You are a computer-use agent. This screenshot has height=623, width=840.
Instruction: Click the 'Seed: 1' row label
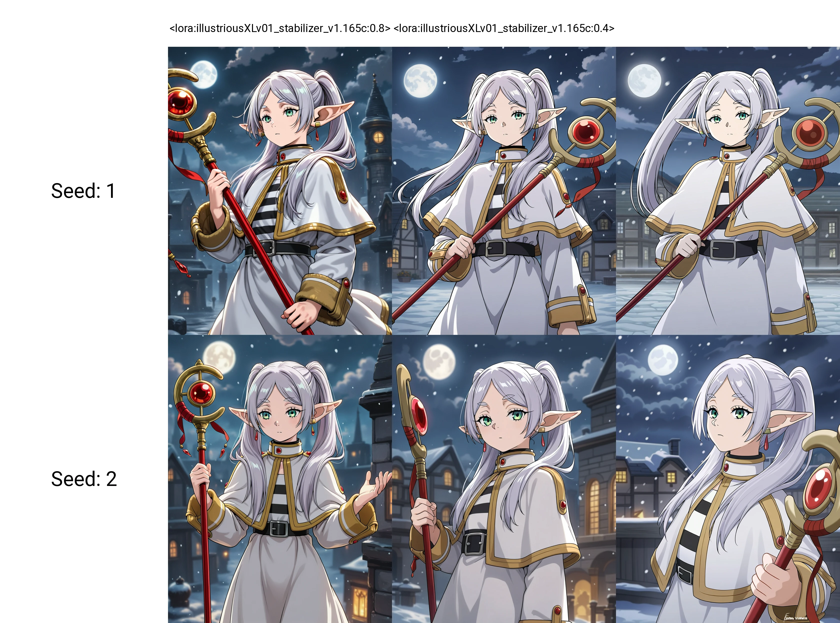(x=83, y=191)
